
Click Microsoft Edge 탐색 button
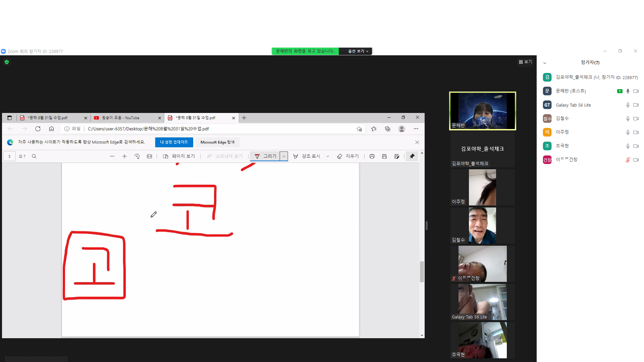point(217,142)
